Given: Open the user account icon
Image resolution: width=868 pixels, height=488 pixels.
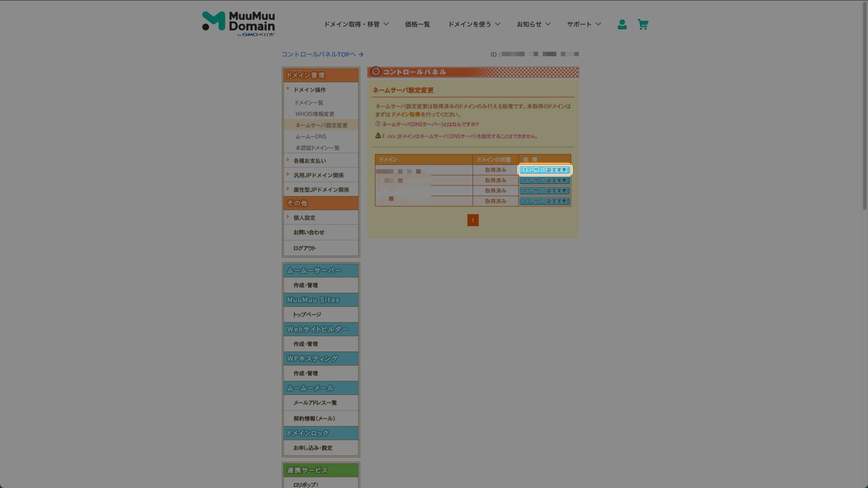Looking at the screenshot, I should click(622, 24).
